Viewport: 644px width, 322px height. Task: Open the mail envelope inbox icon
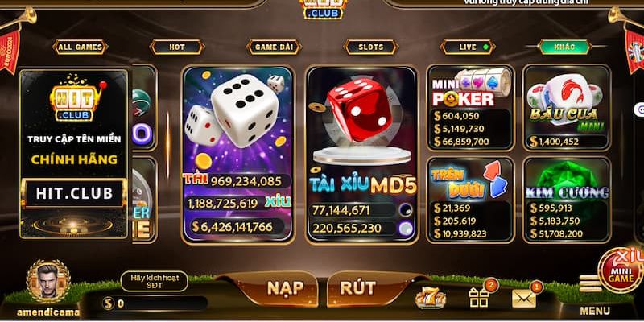tap(524, 298)
